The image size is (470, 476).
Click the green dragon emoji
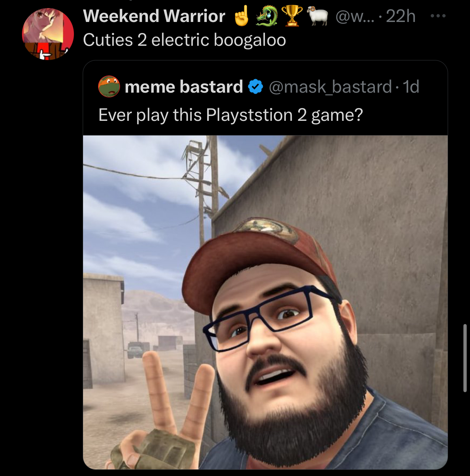[266, 16]
